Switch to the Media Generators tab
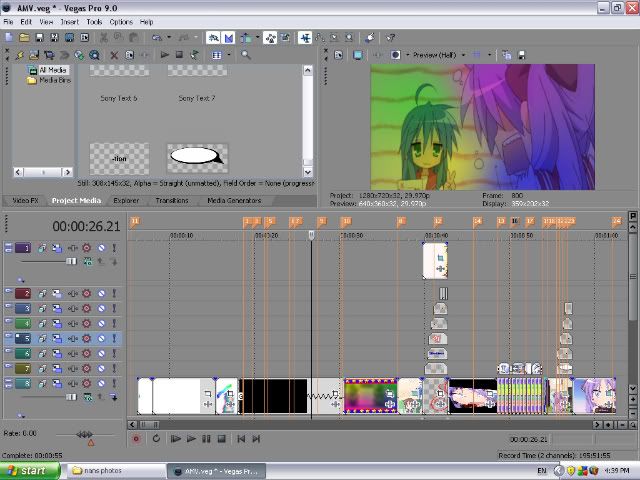640x480 pixels. point(234,200)
